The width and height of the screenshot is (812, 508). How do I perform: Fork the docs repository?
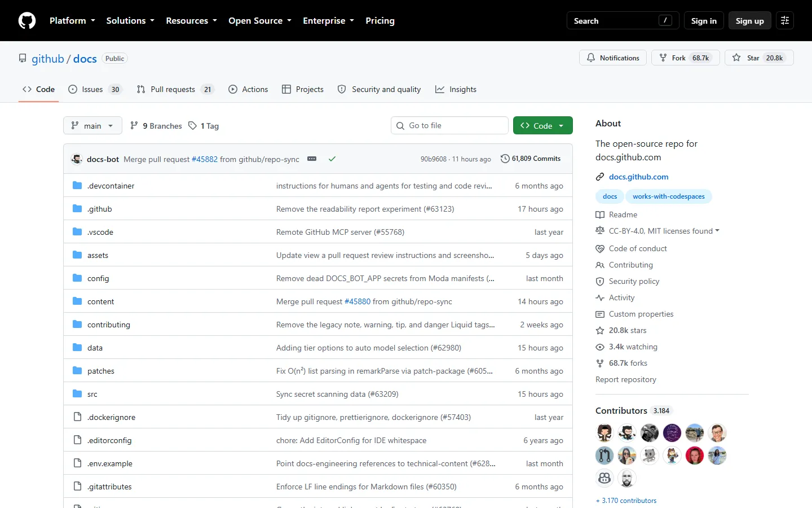(x=686, y=58)
